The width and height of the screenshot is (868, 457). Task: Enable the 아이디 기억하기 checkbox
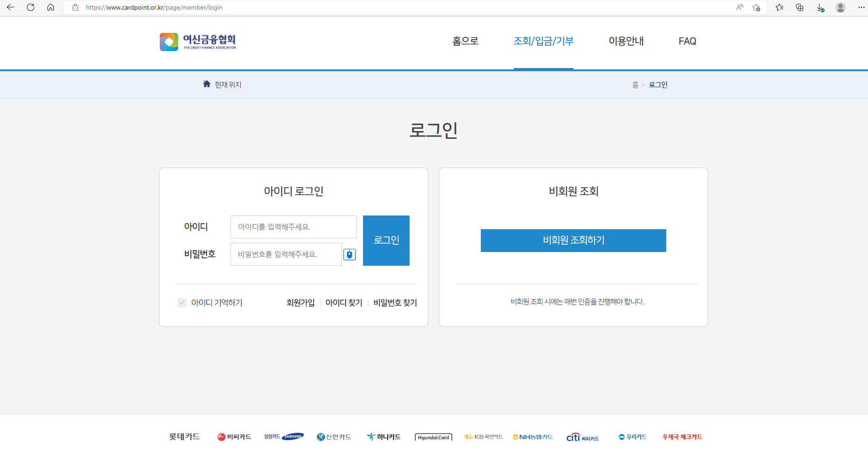(182, 303)
